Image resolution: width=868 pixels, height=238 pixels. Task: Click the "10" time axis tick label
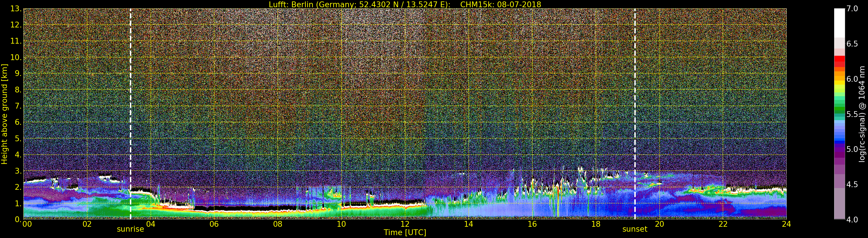(341, 224)
